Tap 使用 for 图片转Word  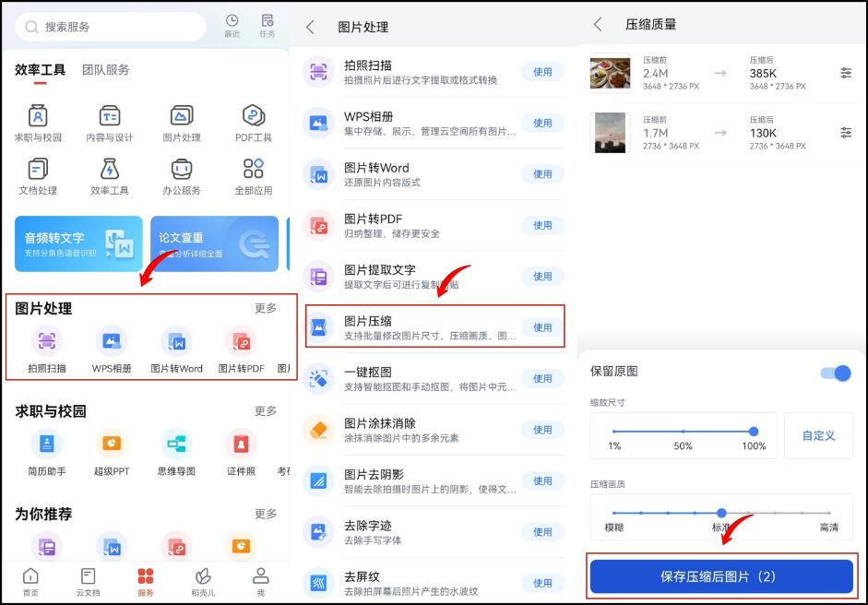pos(542,173)
